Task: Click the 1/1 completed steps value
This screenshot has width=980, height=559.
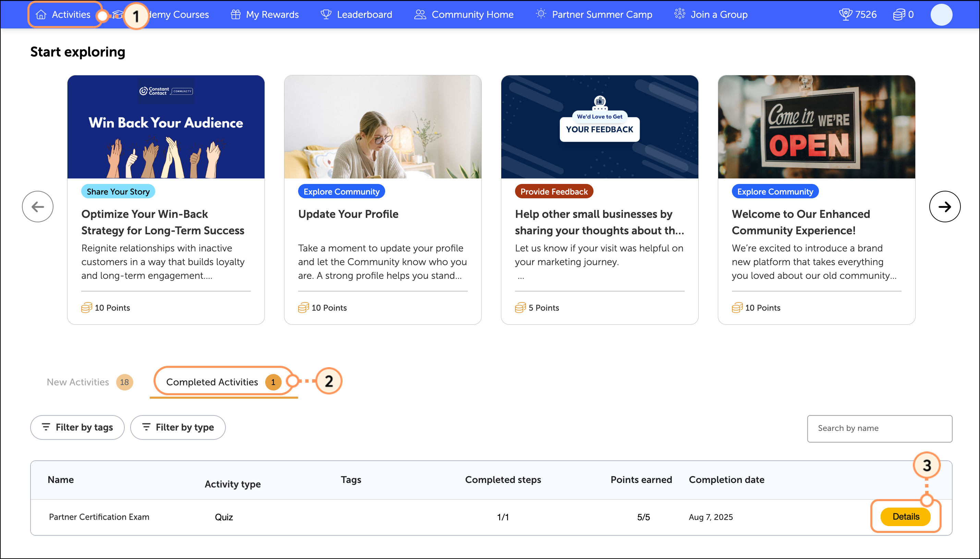Action: point(503,517)
